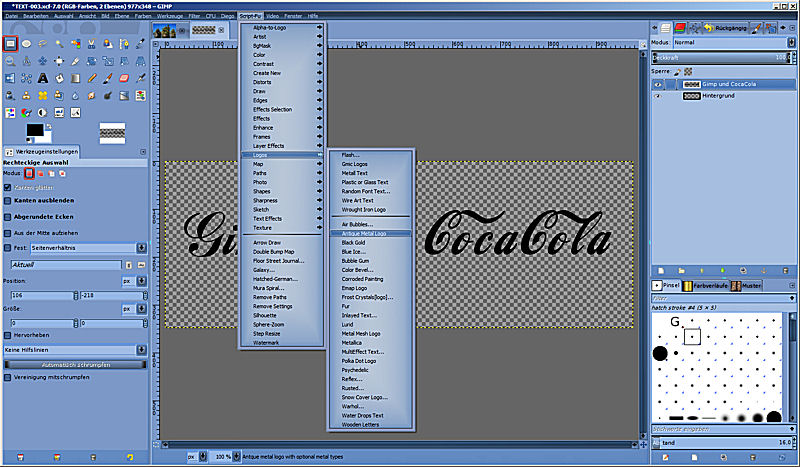
Task: Select the Fuzzy Select magic wand tool
Action: (59, 44)
